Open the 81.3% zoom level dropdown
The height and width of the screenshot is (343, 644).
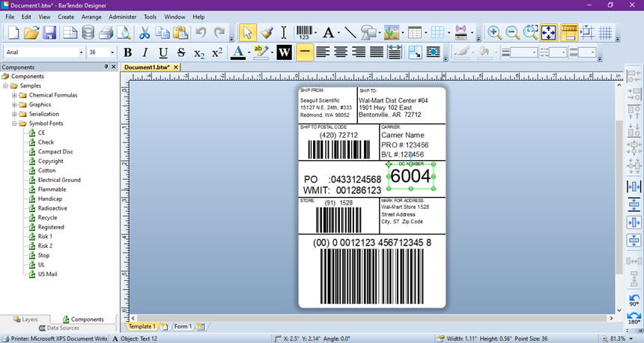(631, 339)
